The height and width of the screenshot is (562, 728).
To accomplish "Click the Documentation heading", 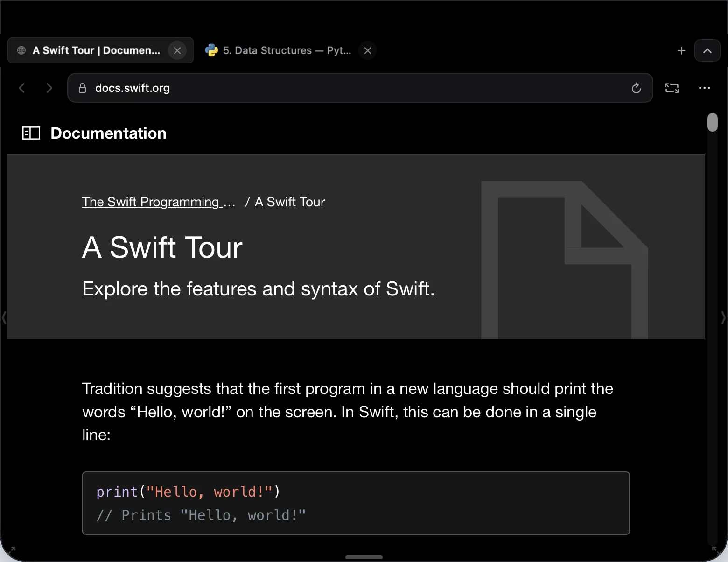I will coord(108,133).
